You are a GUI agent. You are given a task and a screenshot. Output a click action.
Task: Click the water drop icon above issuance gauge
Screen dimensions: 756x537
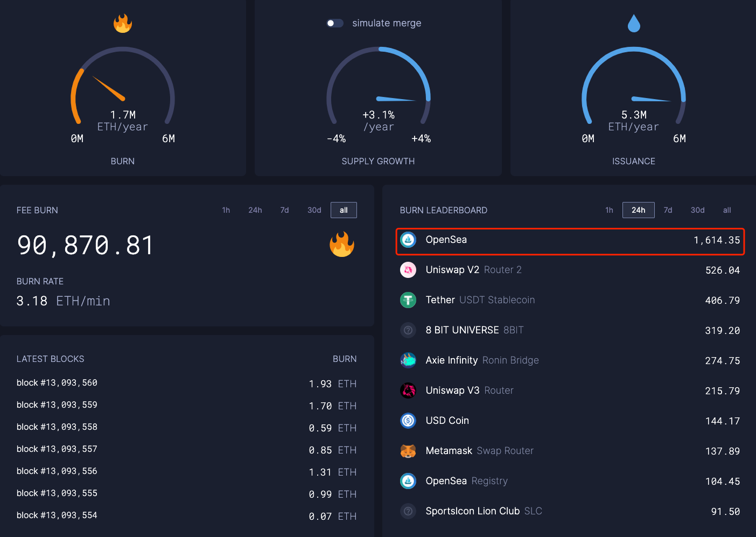click(x=634, y=23)
